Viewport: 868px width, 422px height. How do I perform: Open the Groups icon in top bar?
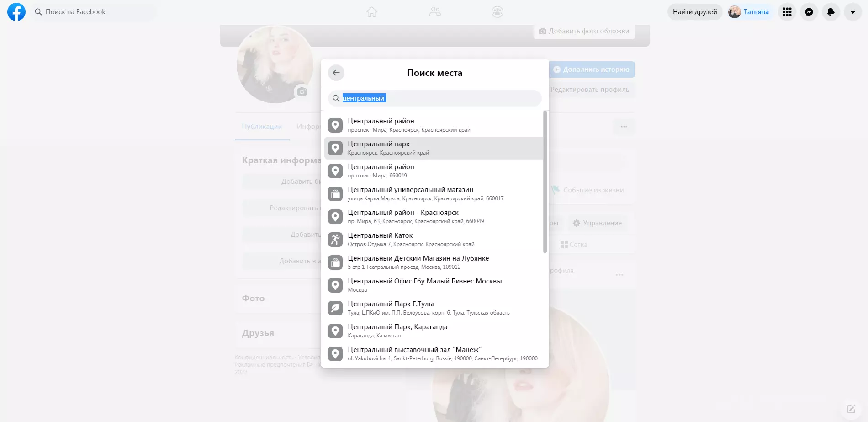[498, 12]
